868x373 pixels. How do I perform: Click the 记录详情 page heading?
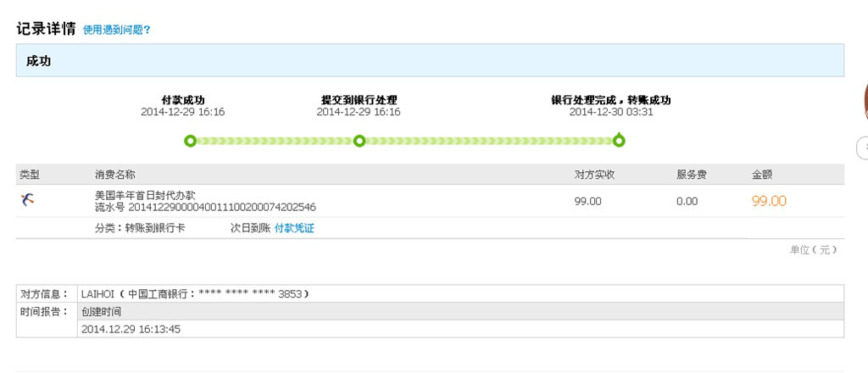(46, 29)
